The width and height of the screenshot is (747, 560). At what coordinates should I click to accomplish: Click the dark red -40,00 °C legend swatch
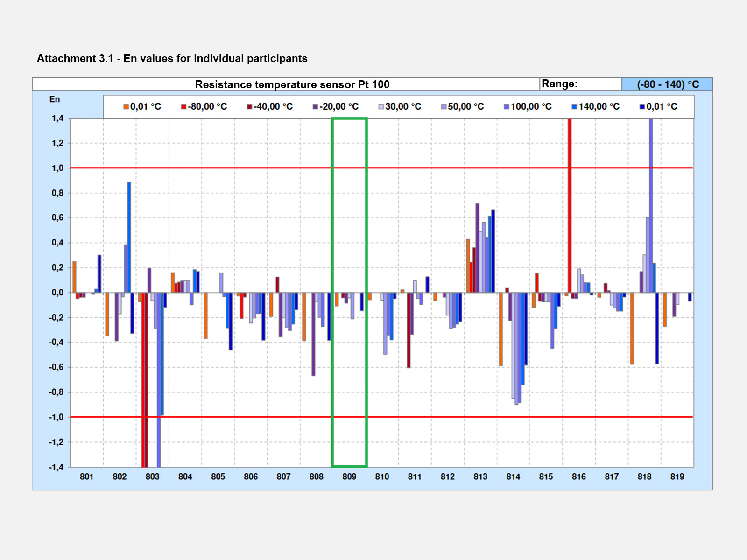(249, 107)
